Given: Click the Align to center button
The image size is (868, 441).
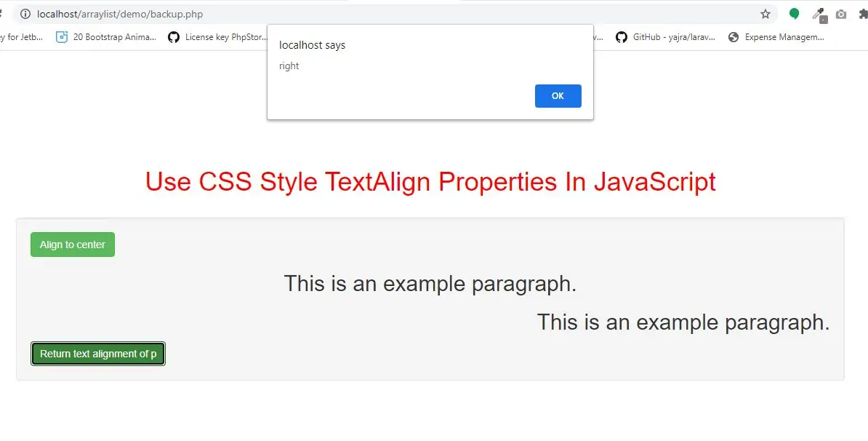Looking at the screenshot, I should tap(73, 245).
